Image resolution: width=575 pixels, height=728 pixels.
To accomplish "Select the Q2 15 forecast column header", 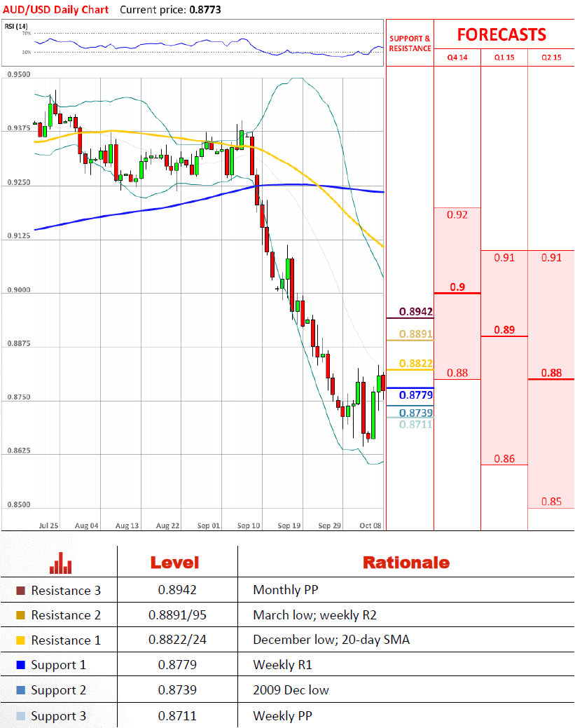I will 551,57.
